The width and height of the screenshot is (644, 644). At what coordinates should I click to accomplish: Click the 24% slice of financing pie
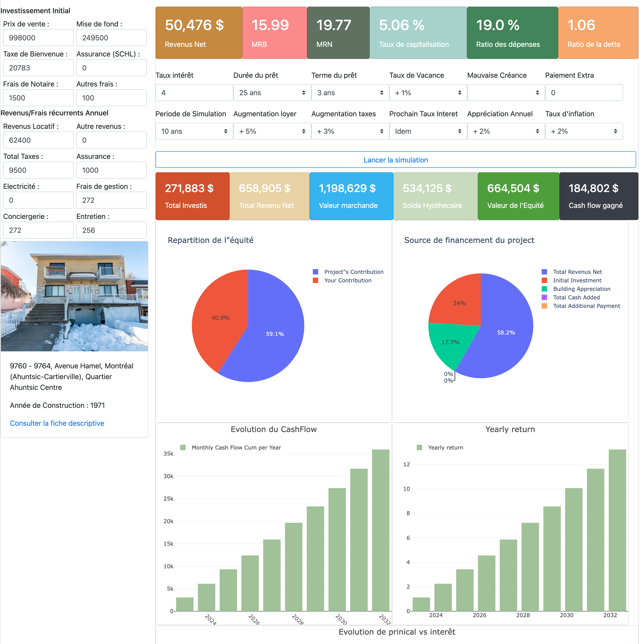pos(459,303)
